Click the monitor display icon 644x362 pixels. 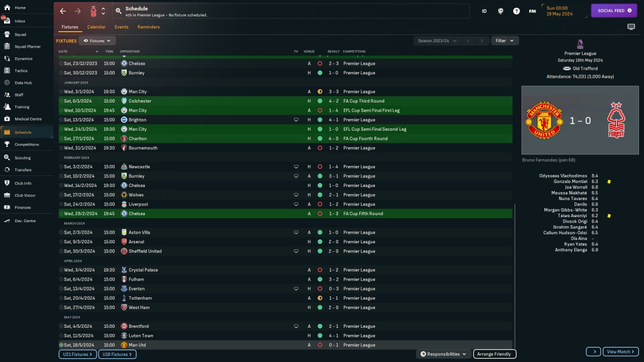(631, 27)
